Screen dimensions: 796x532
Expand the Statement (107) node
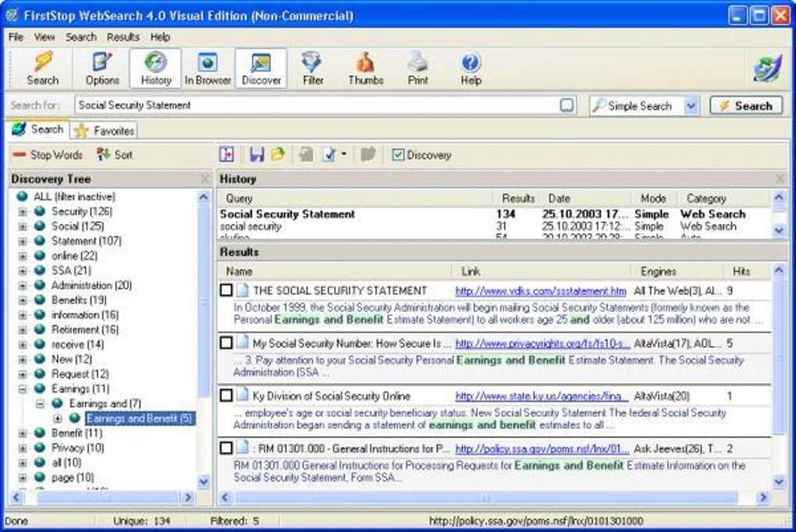click(23, 241)
